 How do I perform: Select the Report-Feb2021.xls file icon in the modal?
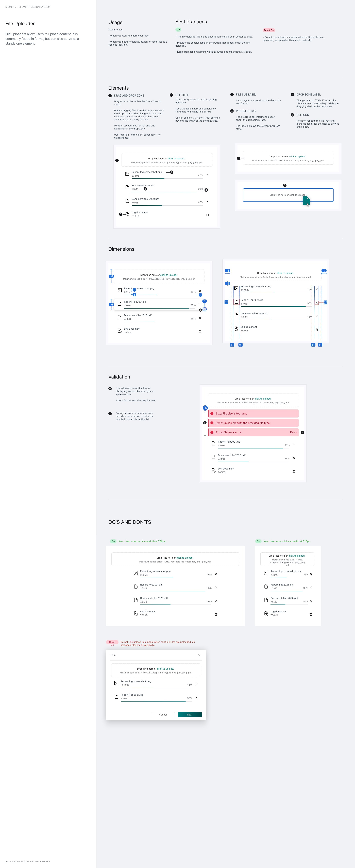116,696
